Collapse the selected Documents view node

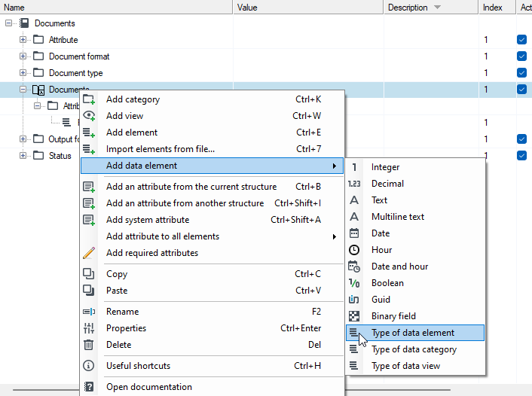[x=23, y=90]
